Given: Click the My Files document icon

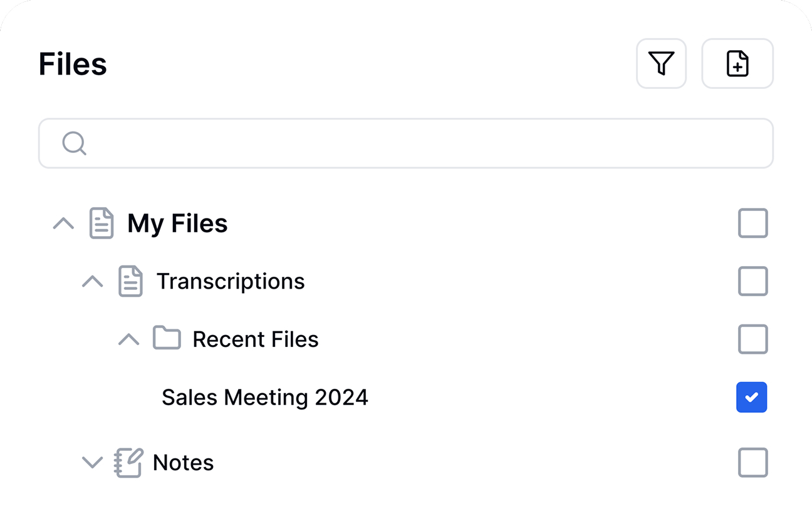Looking at the screenshot, I should pyautogui.click(x=101, y=224).
